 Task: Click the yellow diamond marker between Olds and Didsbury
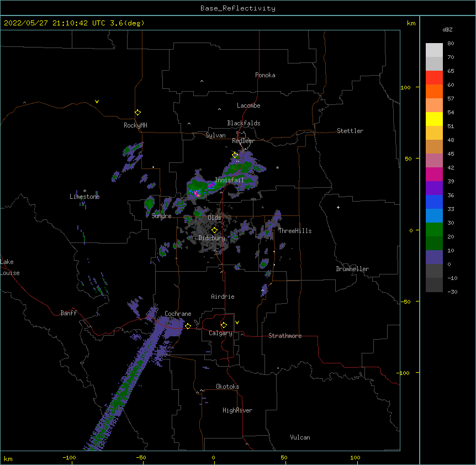pyautogui.click(x=214, y=230)
